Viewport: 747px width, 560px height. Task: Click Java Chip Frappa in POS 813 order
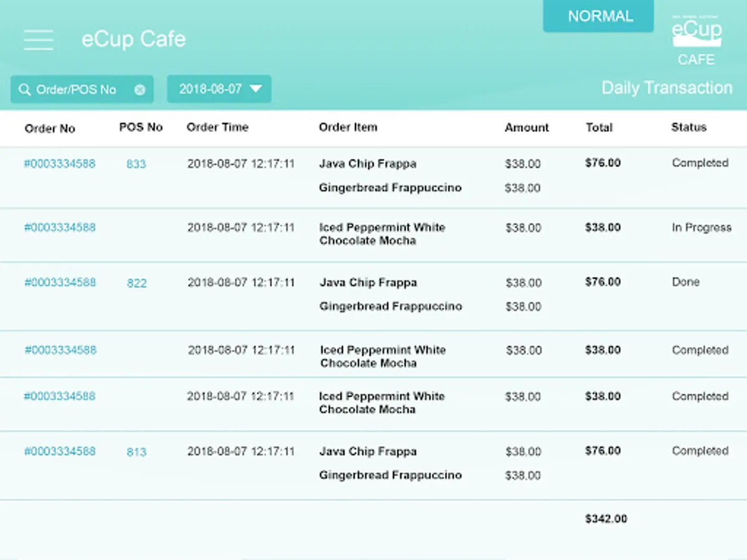pos(368,451)
